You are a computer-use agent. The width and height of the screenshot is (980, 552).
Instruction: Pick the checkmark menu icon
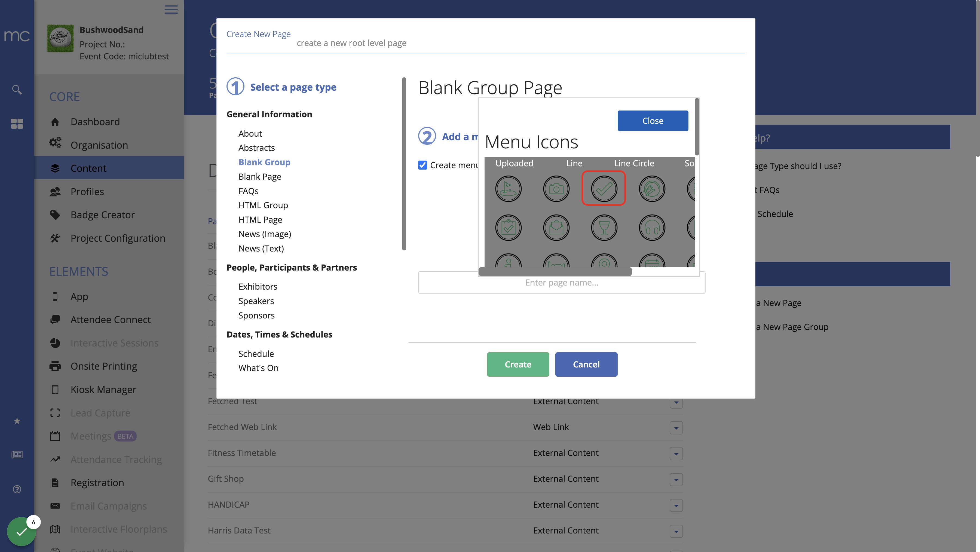click(604, 189)
